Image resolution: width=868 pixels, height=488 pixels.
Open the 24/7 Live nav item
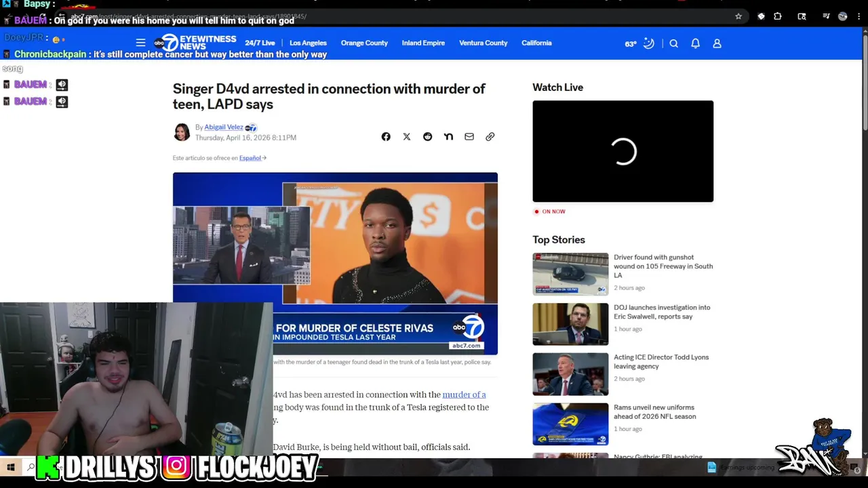tap(260, 43)
